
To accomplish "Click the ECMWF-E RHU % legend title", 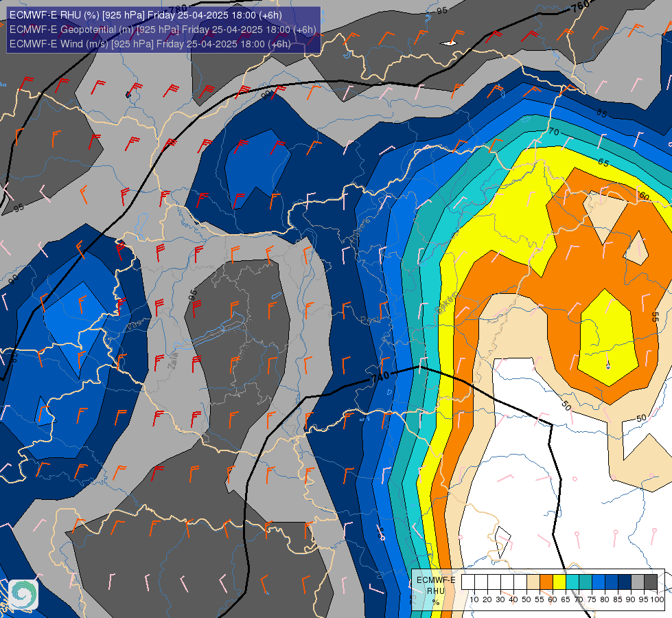I will 436,591.
